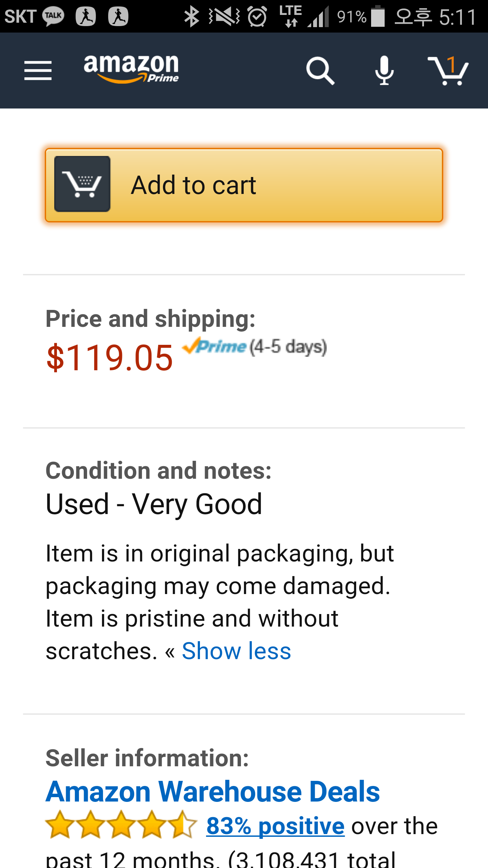
Task: Open the shopping cart in the header
Action: click(448, 71)
